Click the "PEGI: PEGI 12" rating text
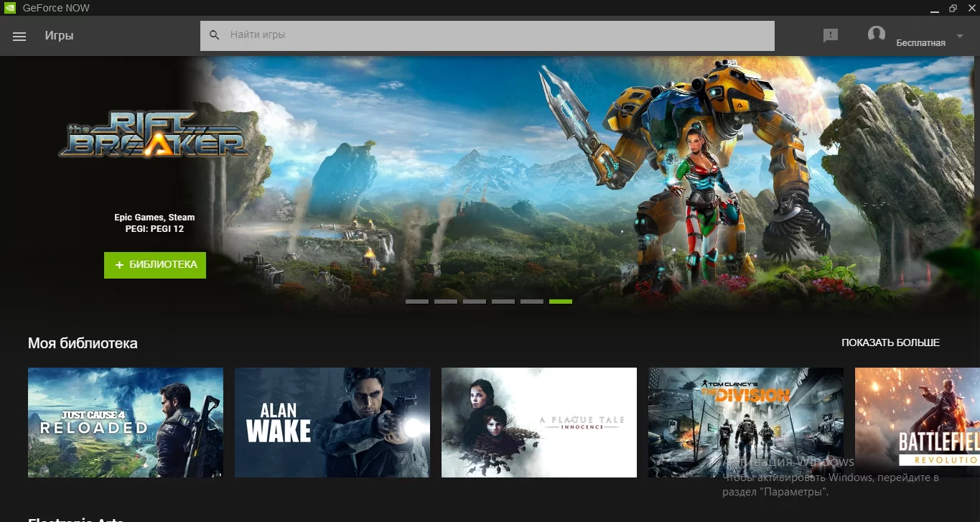Viewport: 980px width, 522px height. [154, 229]
